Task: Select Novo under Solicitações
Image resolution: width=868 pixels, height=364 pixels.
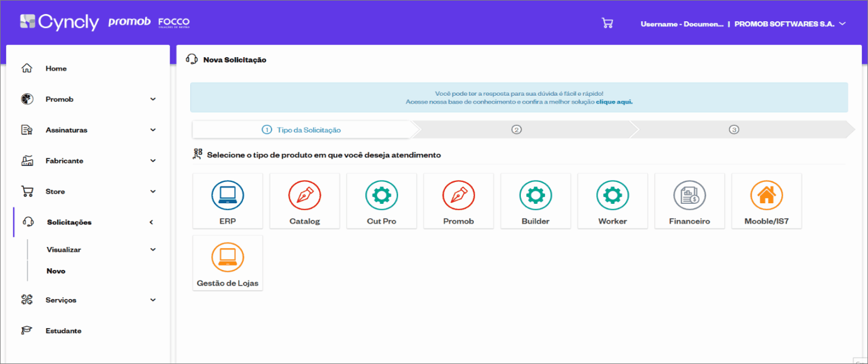Action: coord(56,271)
